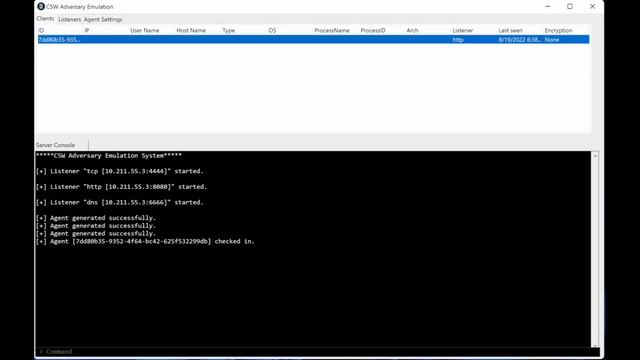Click the Arch column header
Viewport: 640px width, 360px height.
pos(412,30)
